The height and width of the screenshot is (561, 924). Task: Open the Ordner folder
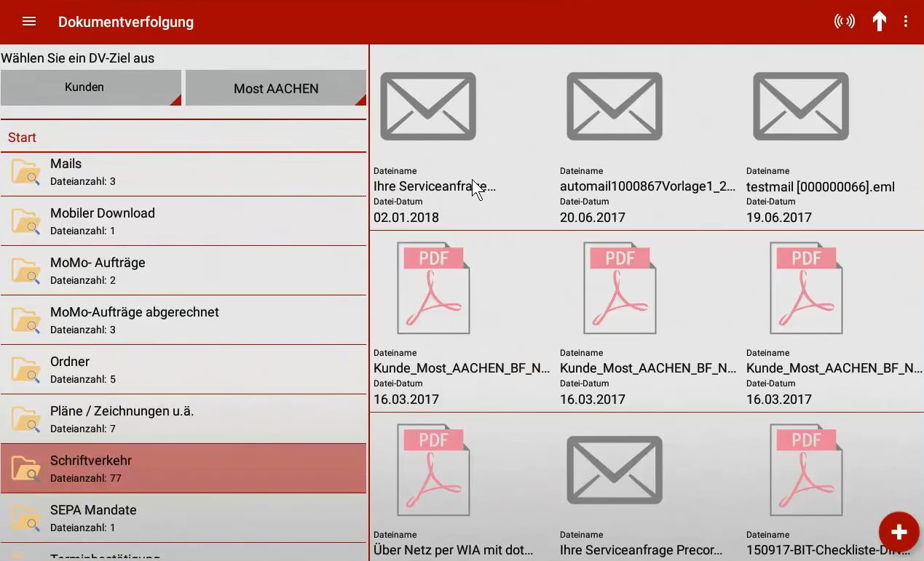(183, 370)
